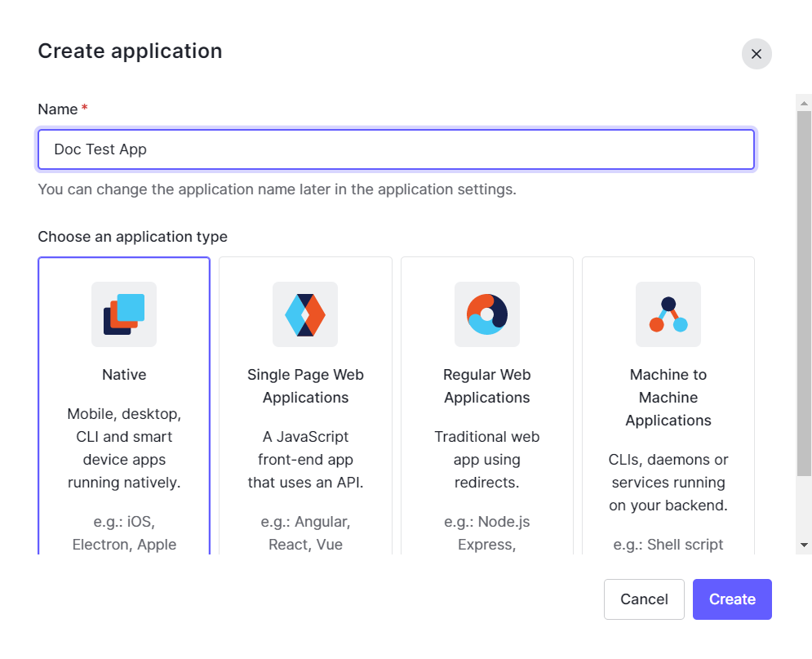Click the scrollbar down arrow
Image resolution: width=812 pixels, height=659 pixels.
point(804,544)
